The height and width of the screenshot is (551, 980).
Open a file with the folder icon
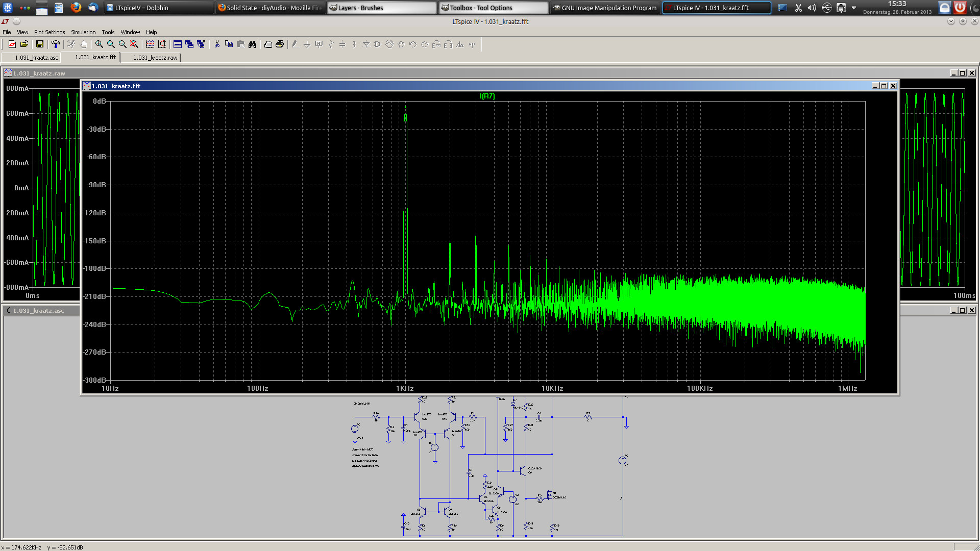24,44
